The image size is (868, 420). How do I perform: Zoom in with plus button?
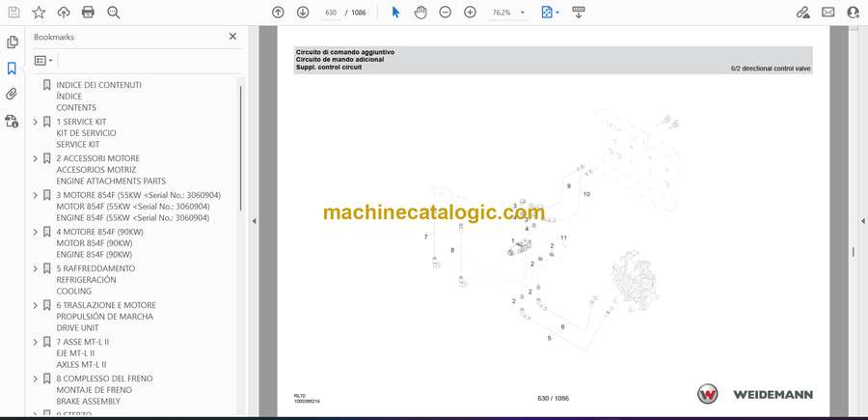470,13
